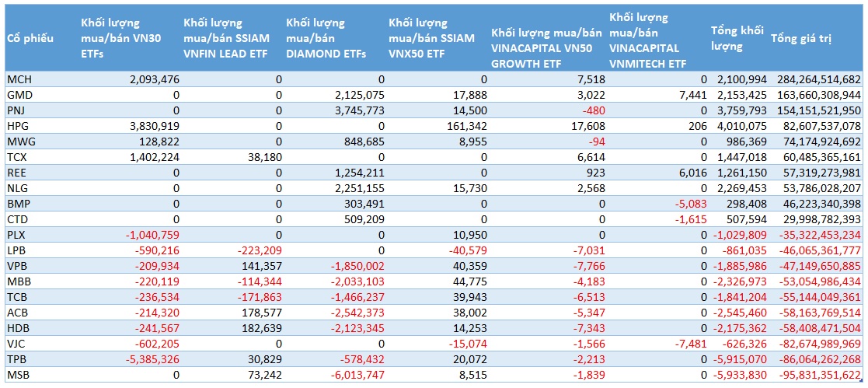The image size is (868, 388).
Task: Select the value 848,685 in MWG row
Action: click(364, 141)
